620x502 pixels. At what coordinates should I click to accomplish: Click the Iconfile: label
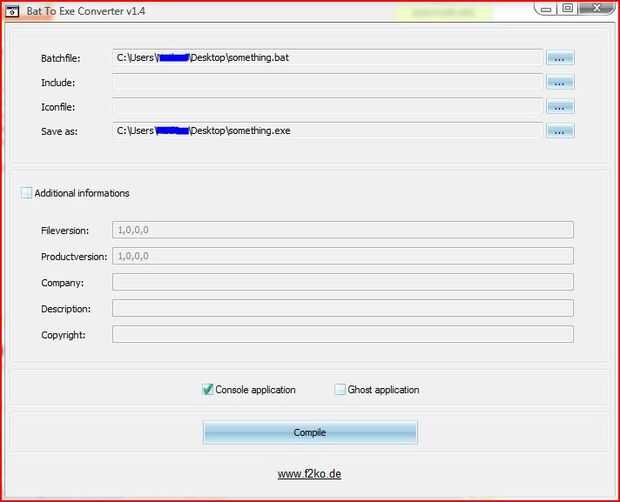tap(58, 107)
